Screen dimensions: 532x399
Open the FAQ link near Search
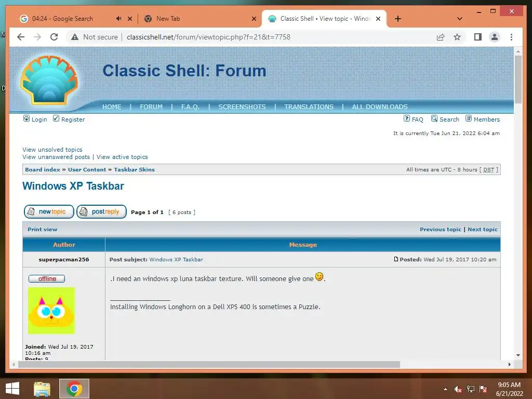click(417, 119)
